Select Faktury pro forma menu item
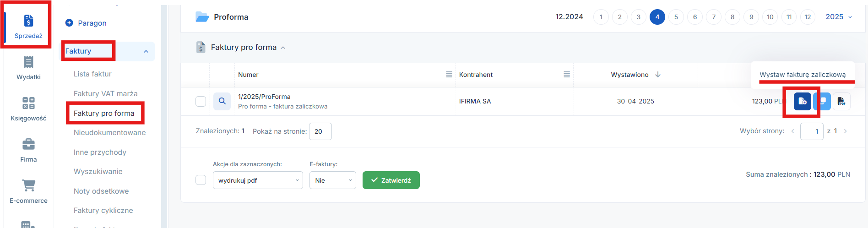Image resolution: width=868 pixels, height=228 pixels. point(104,113)
